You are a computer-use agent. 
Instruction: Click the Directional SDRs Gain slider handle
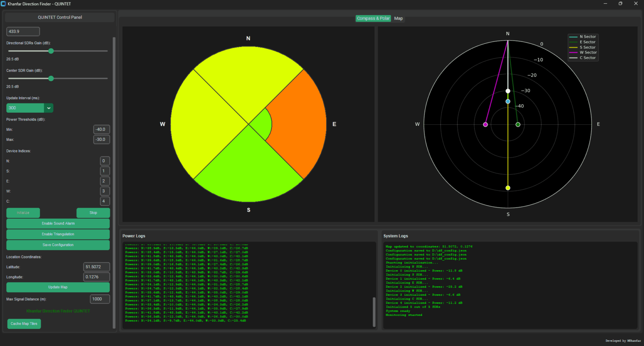pos(51,51)
